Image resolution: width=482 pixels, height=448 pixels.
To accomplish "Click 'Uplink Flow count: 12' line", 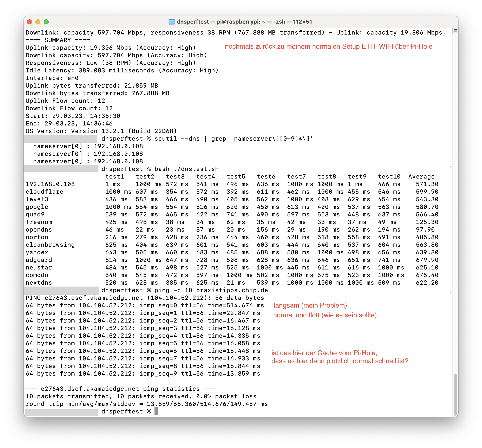I will coord(65,101).
